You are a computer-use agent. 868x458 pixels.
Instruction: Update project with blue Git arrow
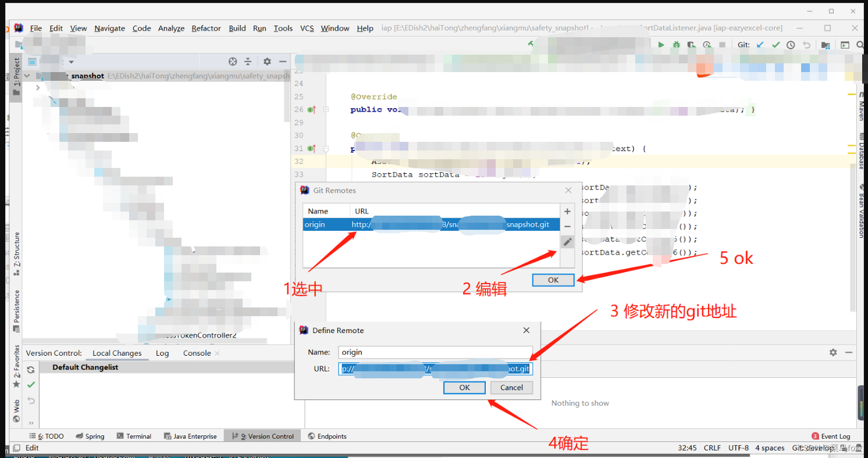[760, 45]
